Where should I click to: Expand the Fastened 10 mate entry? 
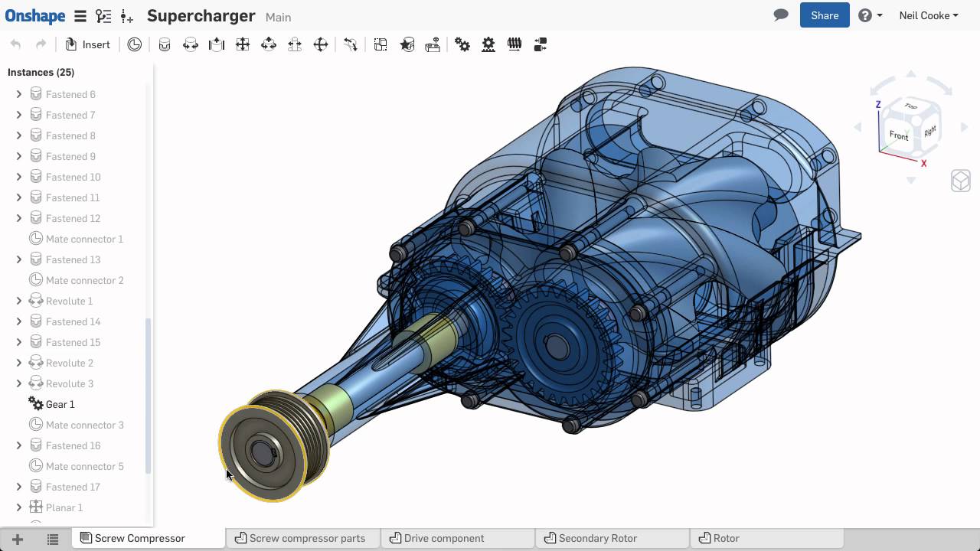pyautogui.click(x=19, y=177)
